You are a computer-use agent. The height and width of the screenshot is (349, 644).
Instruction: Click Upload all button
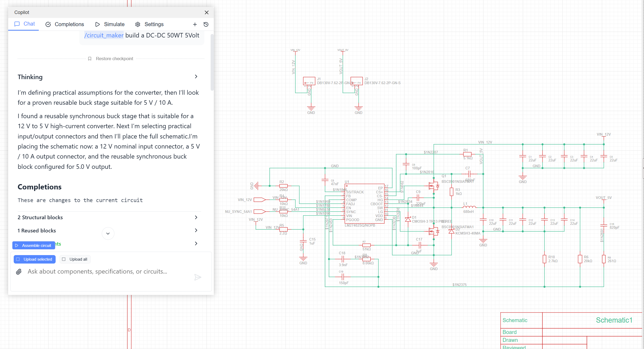click(x=75, y=259)
